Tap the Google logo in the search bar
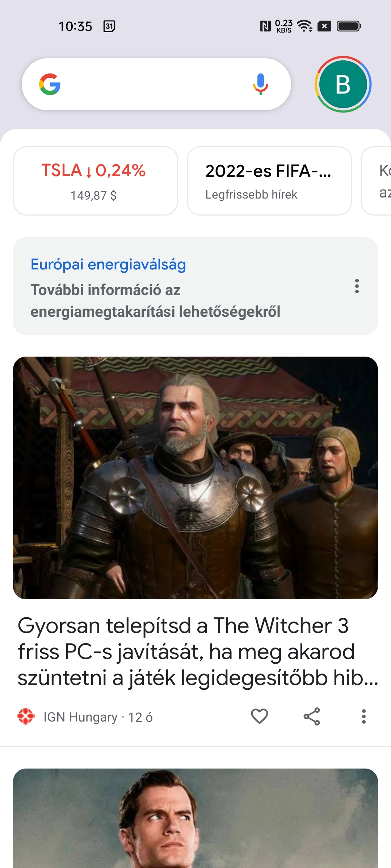 50,84
